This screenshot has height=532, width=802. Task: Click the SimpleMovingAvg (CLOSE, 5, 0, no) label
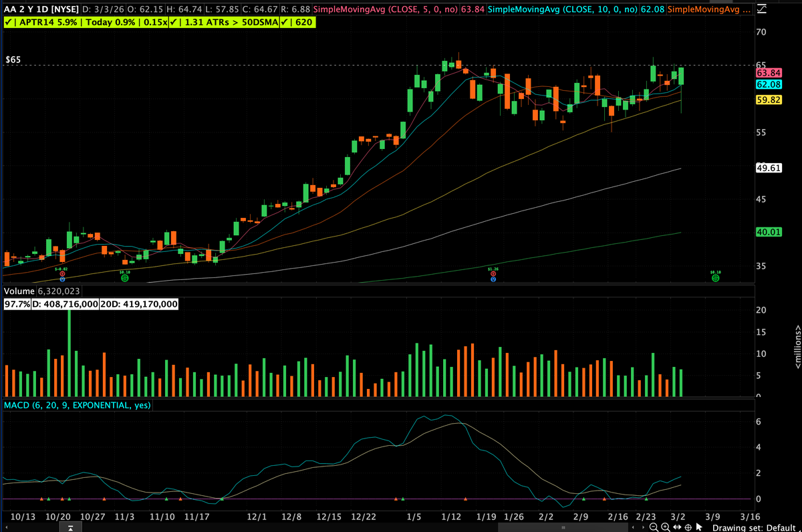(x=386, y=9)
